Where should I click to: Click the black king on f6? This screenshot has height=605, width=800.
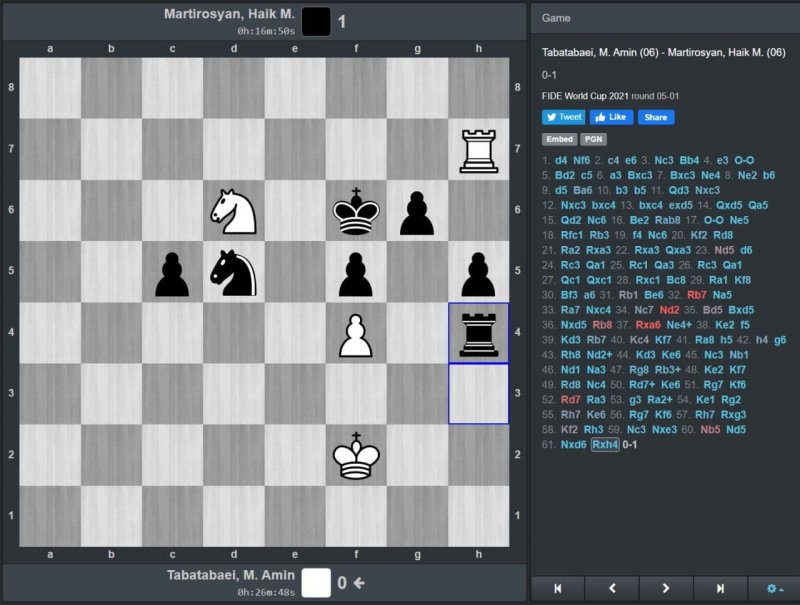355,211
